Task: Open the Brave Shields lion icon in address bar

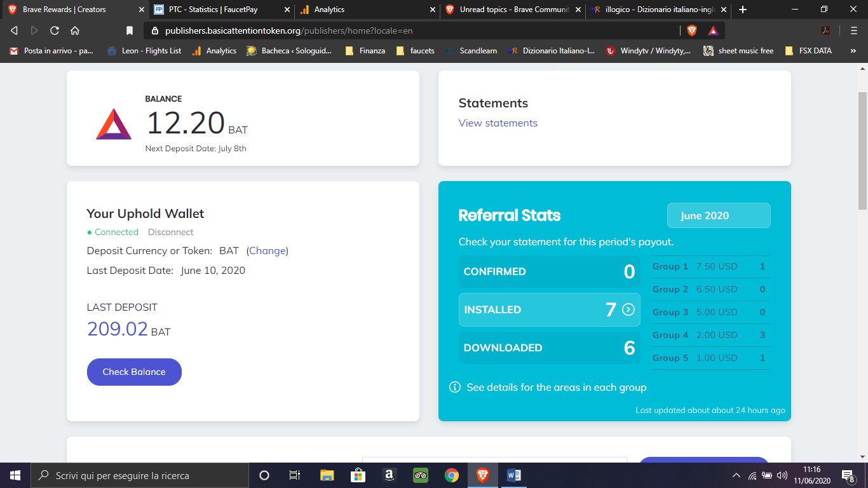Action: tap(692, 30)
